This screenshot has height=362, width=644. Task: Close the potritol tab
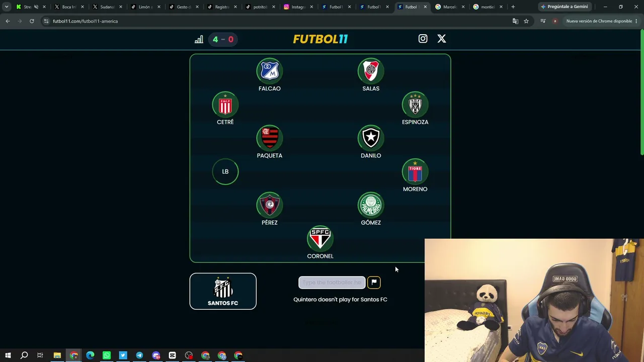[273, 7]
